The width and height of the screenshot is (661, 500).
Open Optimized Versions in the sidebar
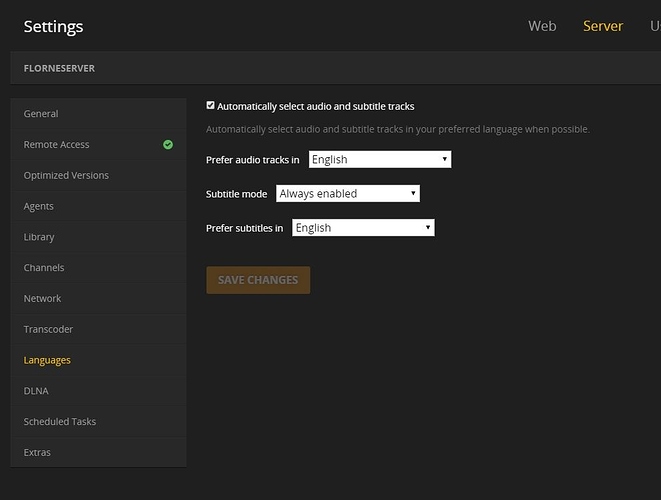pos(66,176)
